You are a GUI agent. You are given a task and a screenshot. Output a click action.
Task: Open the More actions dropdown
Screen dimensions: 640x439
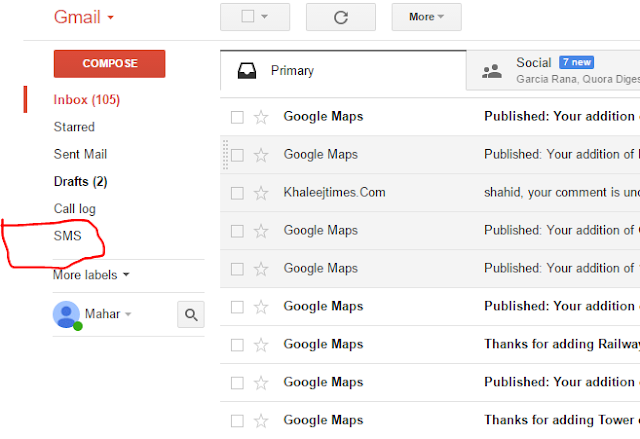pos(427,17)
